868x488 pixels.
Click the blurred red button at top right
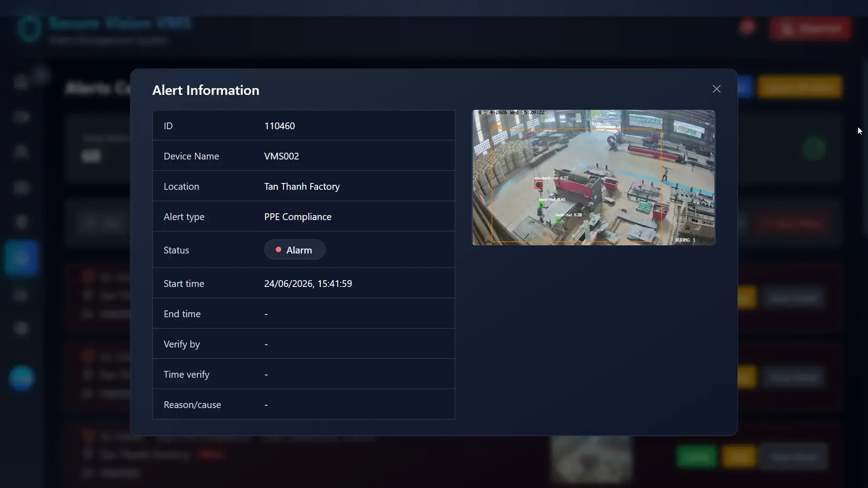point(811,28)
